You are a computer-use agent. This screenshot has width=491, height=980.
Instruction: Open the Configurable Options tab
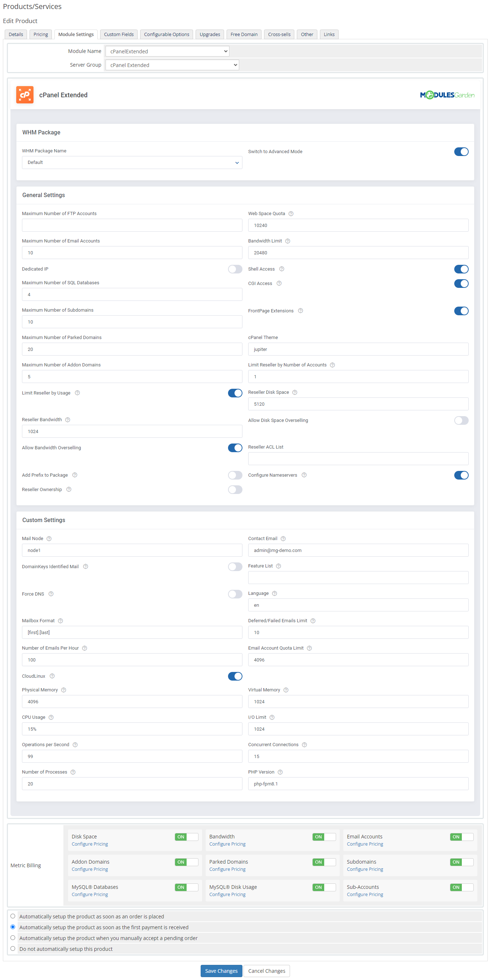pyautogui.click(x=166, y=34)
